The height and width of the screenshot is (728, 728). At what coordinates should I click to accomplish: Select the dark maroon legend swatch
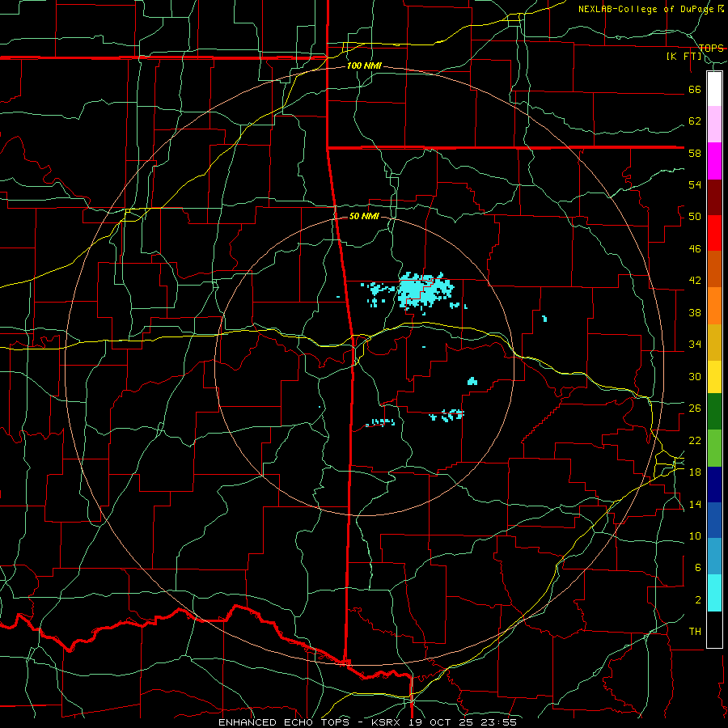714,197
